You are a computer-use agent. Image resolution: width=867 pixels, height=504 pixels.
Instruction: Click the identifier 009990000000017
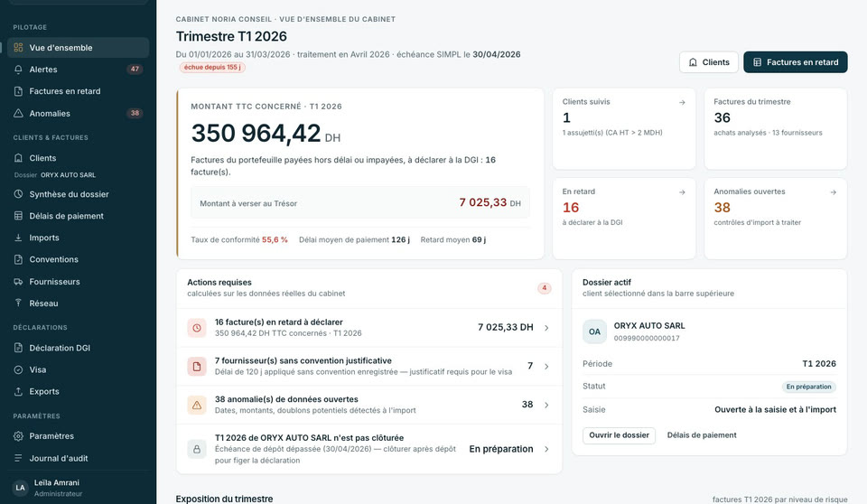tap(647, 338)
